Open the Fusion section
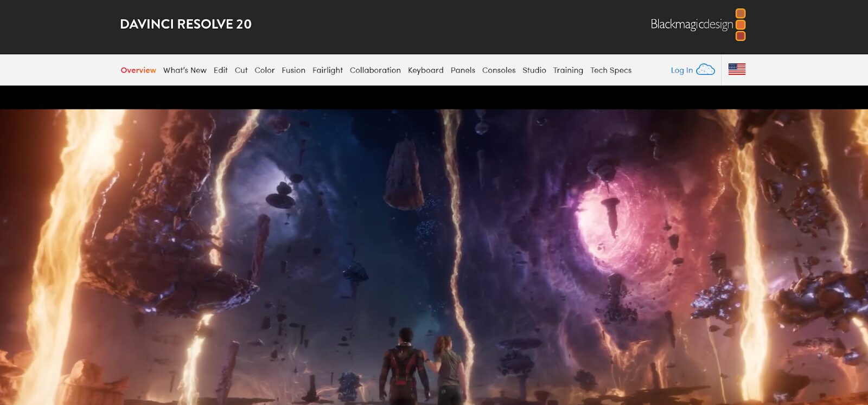 tap(293, 70)
